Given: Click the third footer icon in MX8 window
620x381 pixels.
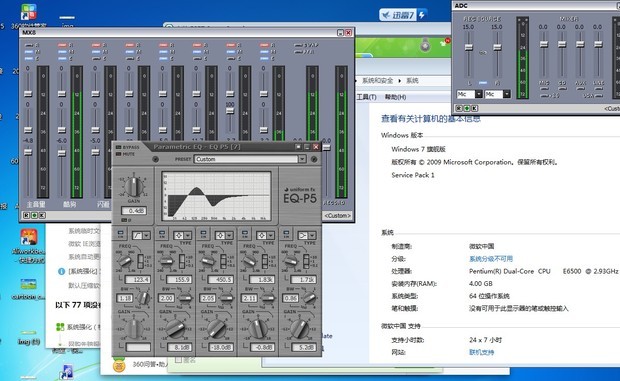Looking at the screenshot, I should point(42,215).
